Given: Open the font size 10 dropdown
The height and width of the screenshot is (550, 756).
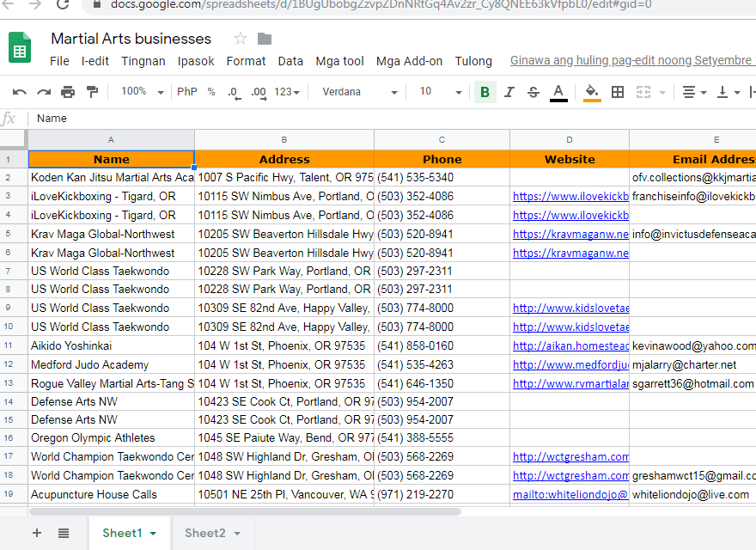Looking at the screenshot, I should click(x=441, y=92).
